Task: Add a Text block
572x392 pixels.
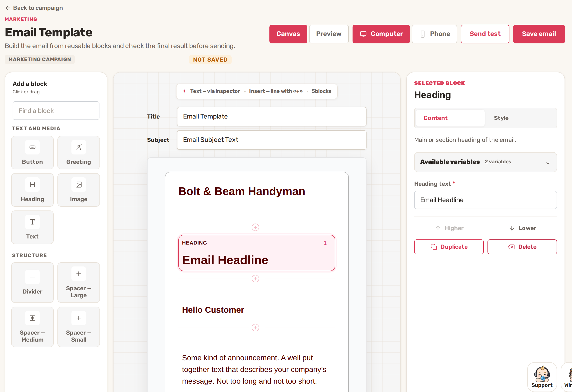Action: coord(32,227)
